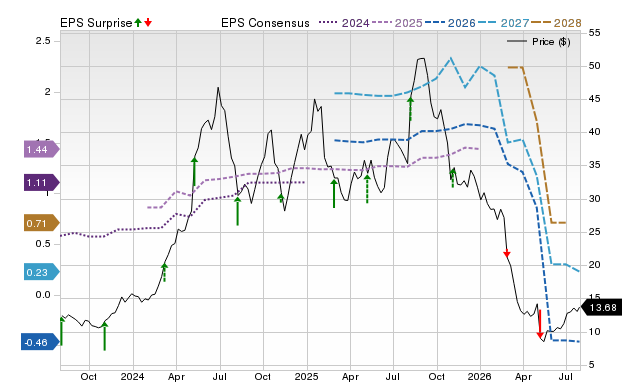Click the red surprise arrow near price 22
Screen dimensions: 640x382
[507, 253]
